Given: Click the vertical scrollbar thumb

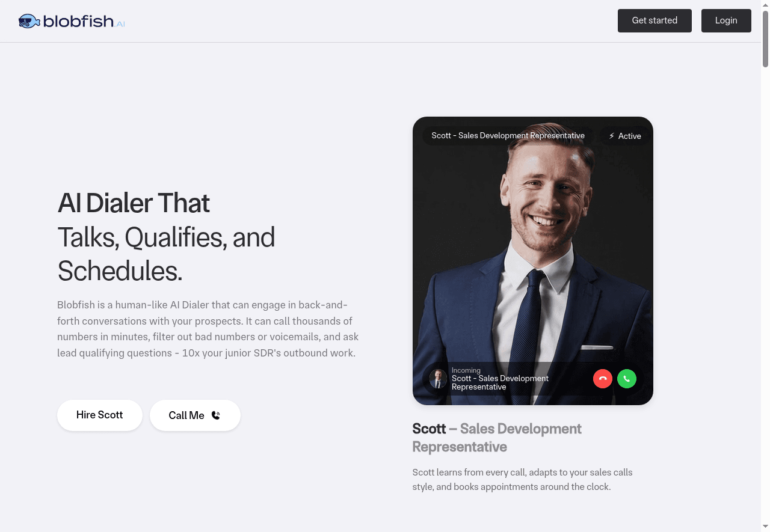Looking at the screenshot, I should tap(765, 38).
